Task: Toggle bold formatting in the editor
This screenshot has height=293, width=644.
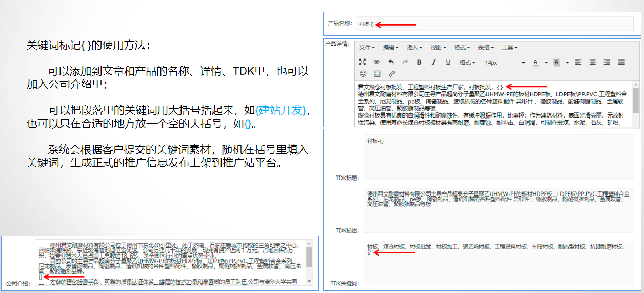Action: click(x=419, y=62)
